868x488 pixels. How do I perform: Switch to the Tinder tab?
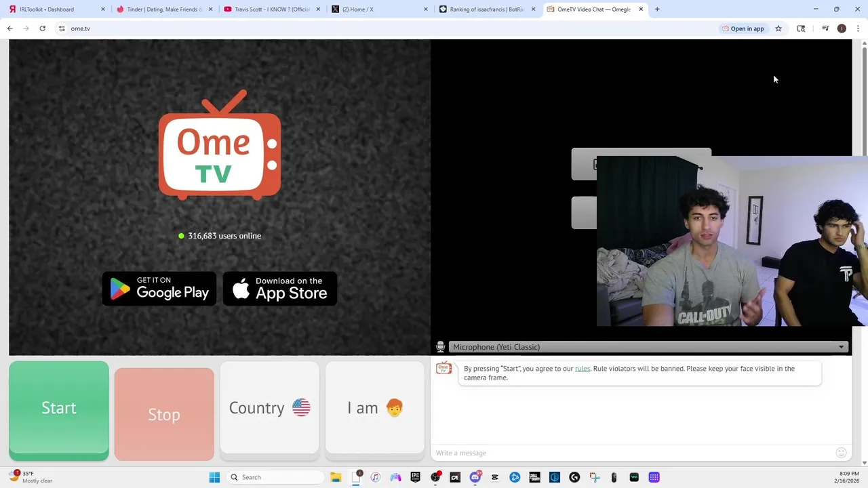[x=165, y=9]
